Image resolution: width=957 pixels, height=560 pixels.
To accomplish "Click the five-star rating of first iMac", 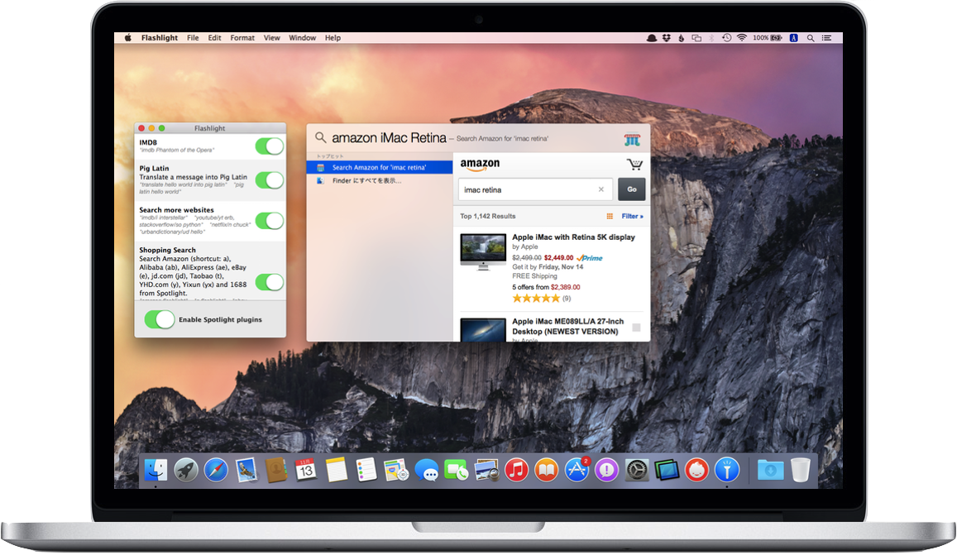I will 536,298.
